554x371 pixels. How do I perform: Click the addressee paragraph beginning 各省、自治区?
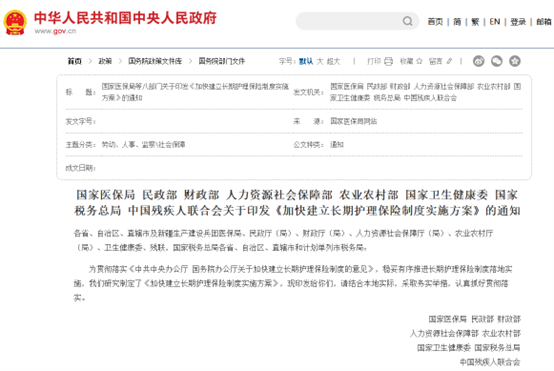pyautogui.click(x=283, y=240)
